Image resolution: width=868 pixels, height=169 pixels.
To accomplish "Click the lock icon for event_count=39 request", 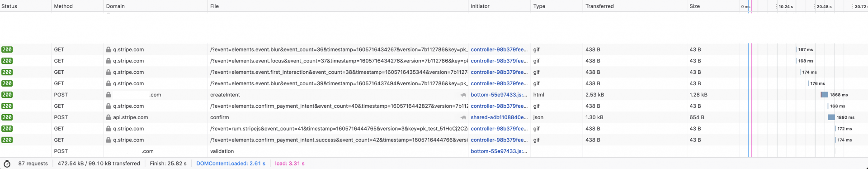I will (x=108, y=83).
